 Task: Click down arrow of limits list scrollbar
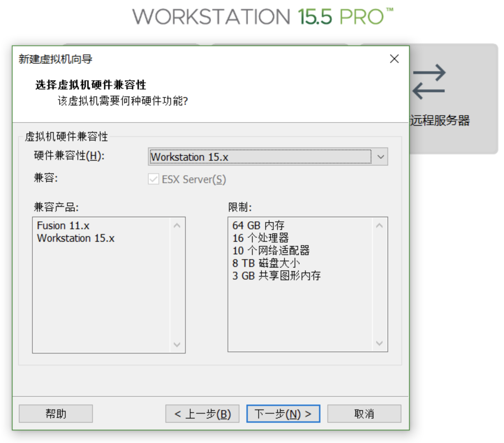pyautogui.click(x=379, y=343)
